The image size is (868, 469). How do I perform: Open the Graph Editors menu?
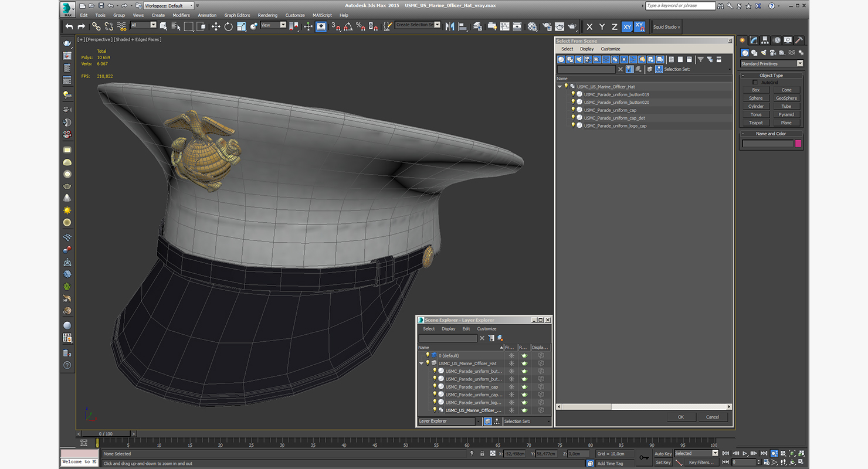click(237, 15)
